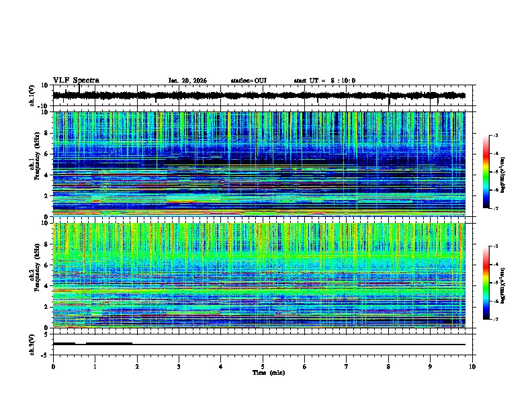Click time axis tick label "5"
The width and height of the screenshot is (532, 411).
pyautogui.click(x=263, y=367)
